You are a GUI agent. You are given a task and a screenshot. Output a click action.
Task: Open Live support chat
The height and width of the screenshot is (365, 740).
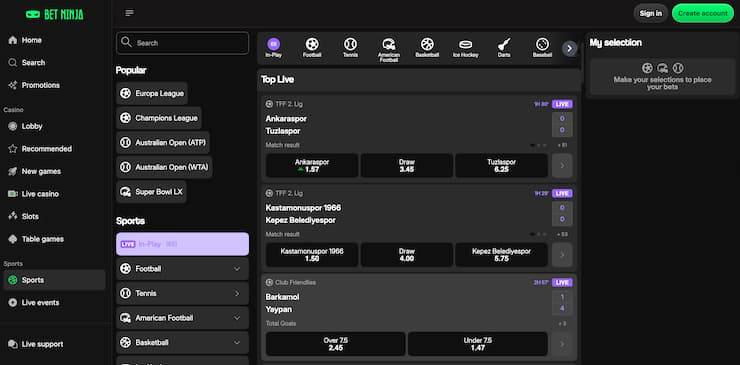(42, 344)
